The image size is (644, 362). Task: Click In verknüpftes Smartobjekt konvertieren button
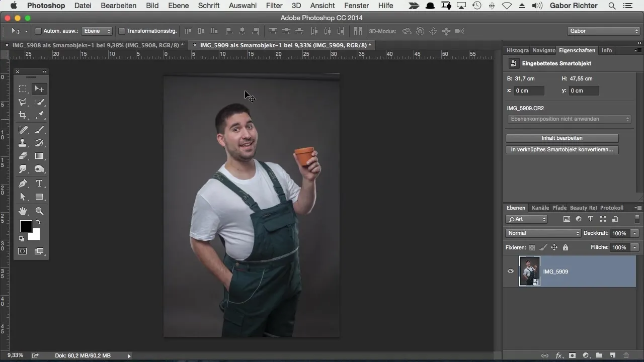click(562, 150)
